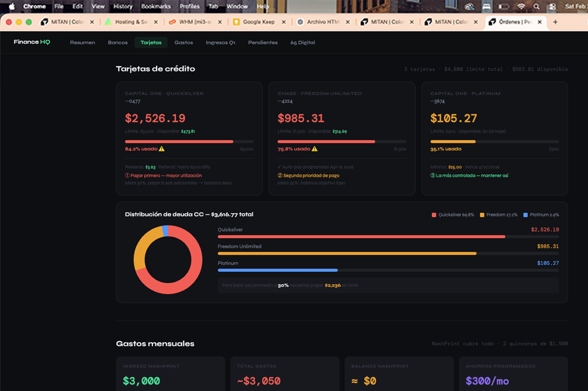Screen dimensions: 588x391
Task: Open Spotlight search magnifier icon
Action: coord(537,6)
